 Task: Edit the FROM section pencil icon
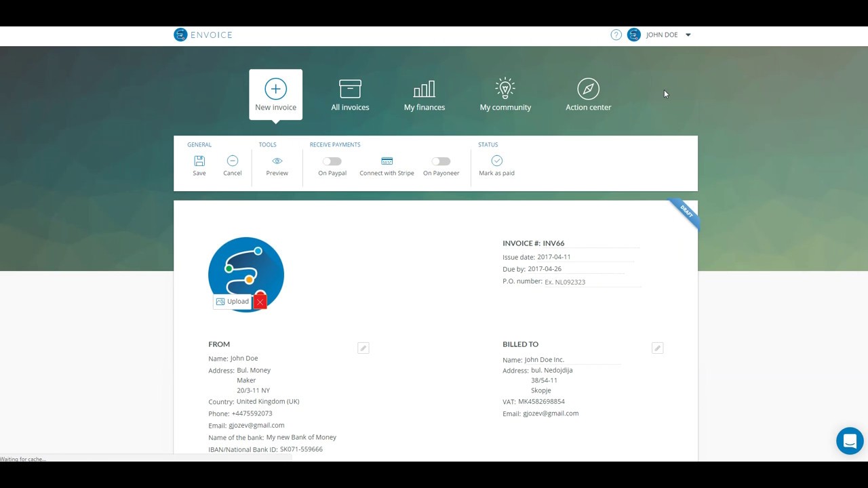363,348
